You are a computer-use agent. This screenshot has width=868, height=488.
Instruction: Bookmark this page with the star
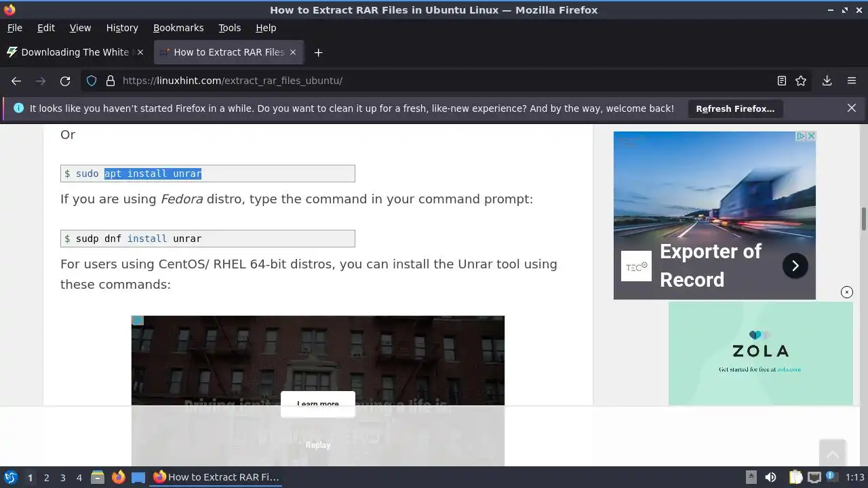801,81
